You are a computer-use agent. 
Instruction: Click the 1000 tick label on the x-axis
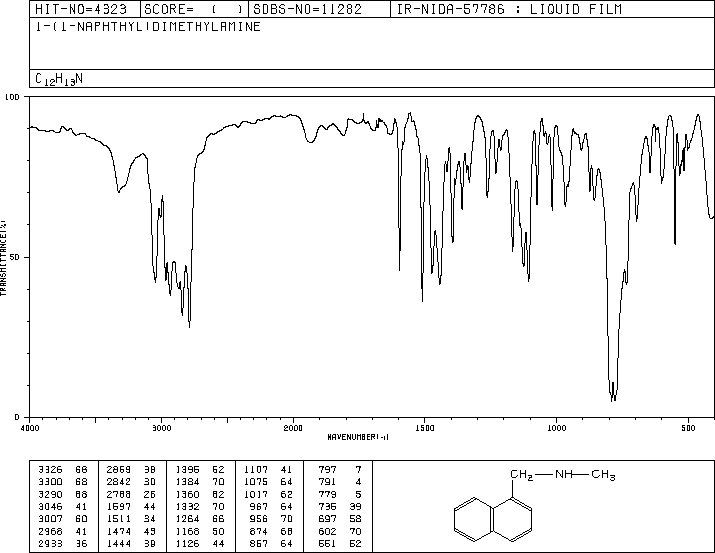coord(556,428)
